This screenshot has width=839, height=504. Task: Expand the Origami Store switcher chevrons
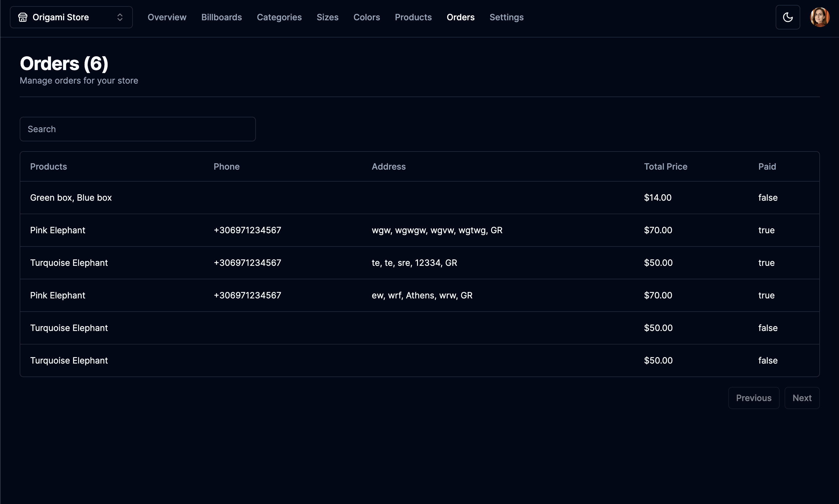120,17
